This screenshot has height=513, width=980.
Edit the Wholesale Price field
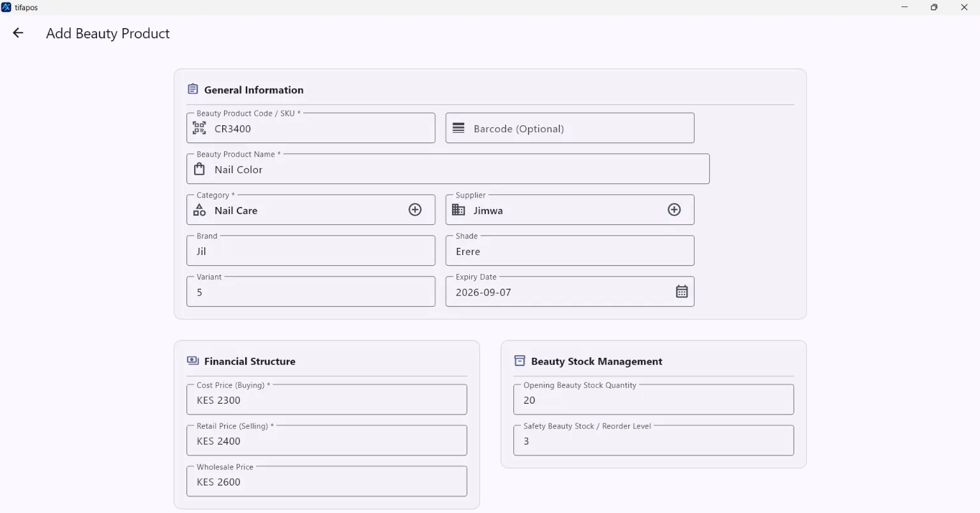[326, 481]
